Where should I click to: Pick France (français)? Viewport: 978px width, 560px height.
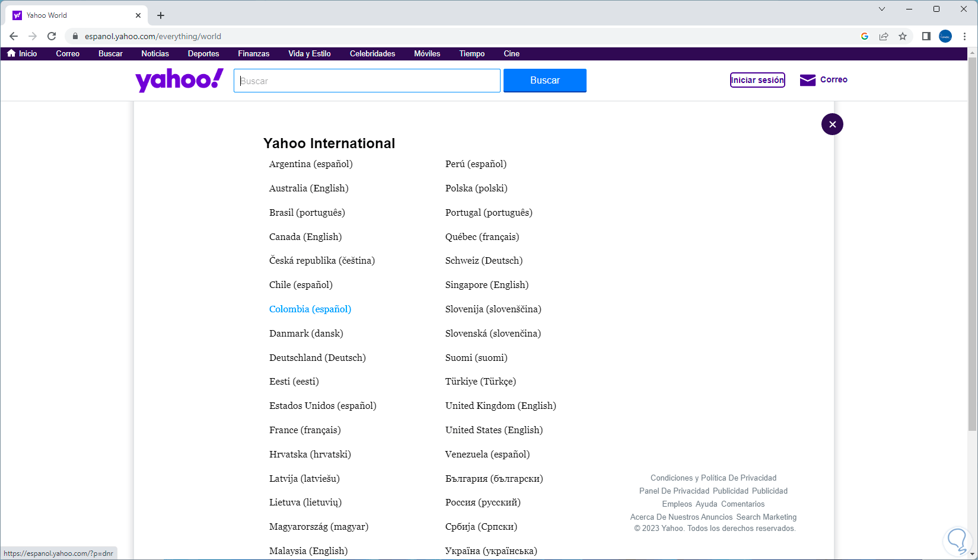click(x=305, y=430)
